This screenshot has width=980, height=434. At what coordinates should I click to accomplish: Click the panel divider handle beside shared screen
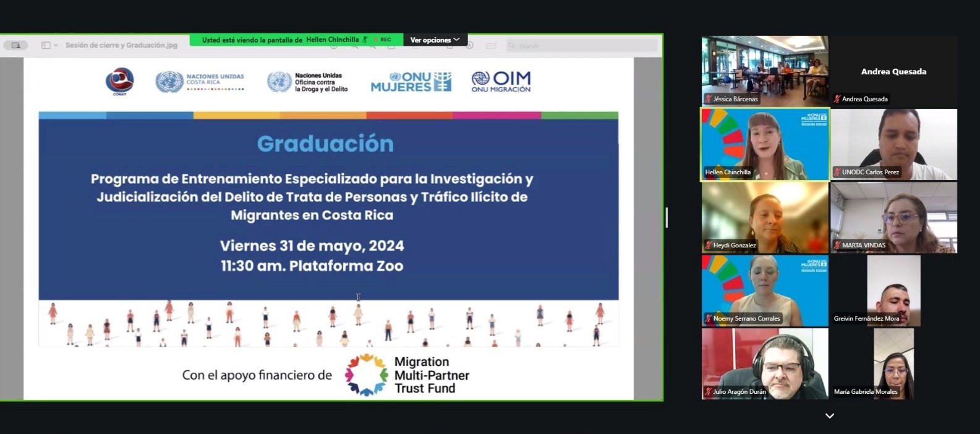(x=666, y=218)
